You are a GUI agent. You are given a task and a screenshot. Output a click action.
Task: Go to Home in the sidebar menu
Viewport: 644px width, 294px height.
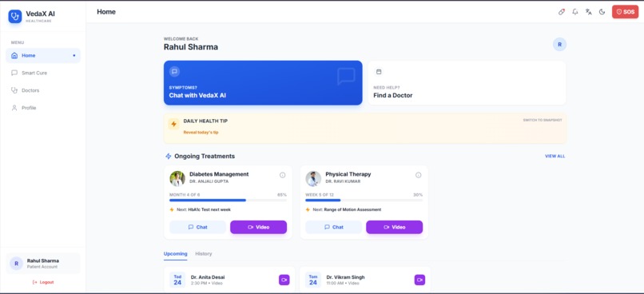click(x=43, y=55)
